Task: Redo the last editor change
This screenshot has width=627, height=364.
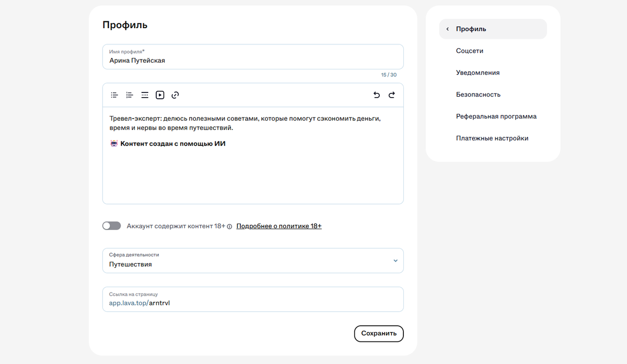Action: [x=392, y=95]
